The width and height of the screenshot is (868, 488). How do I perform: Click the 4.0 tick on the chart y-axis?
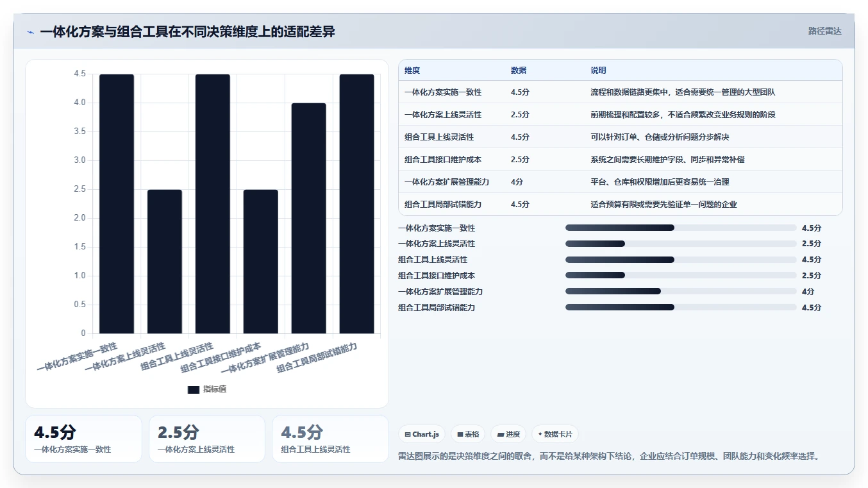79,103
